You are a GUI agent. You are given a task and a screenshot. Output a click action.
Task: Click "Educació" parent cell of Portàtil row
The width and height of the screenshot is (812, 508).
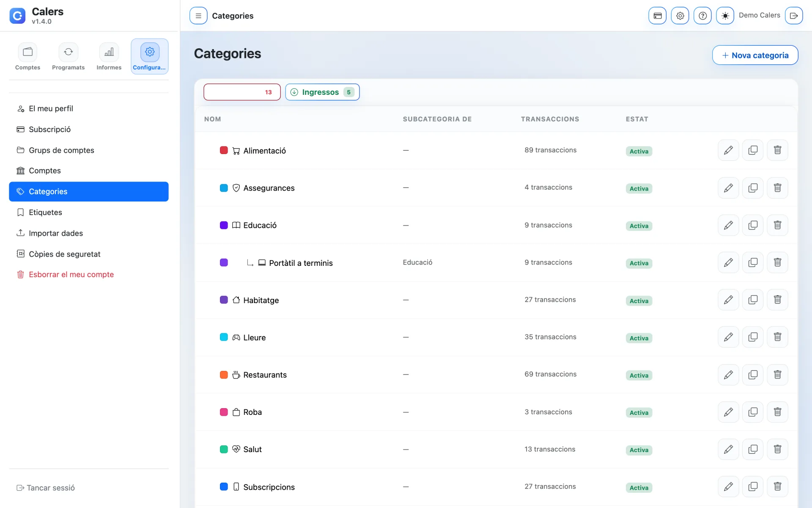click(417, 262)
